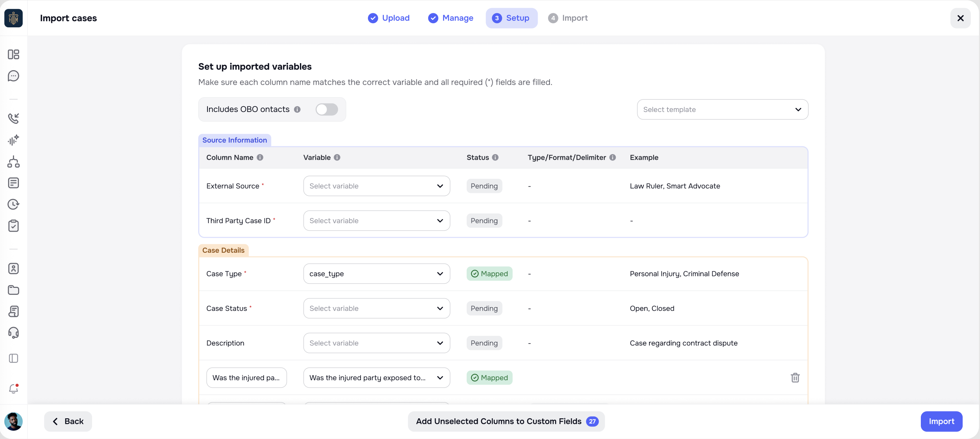Click the notification bell with red dot
Viewport: 980px width, 439px height.
(x=14, y=388)
